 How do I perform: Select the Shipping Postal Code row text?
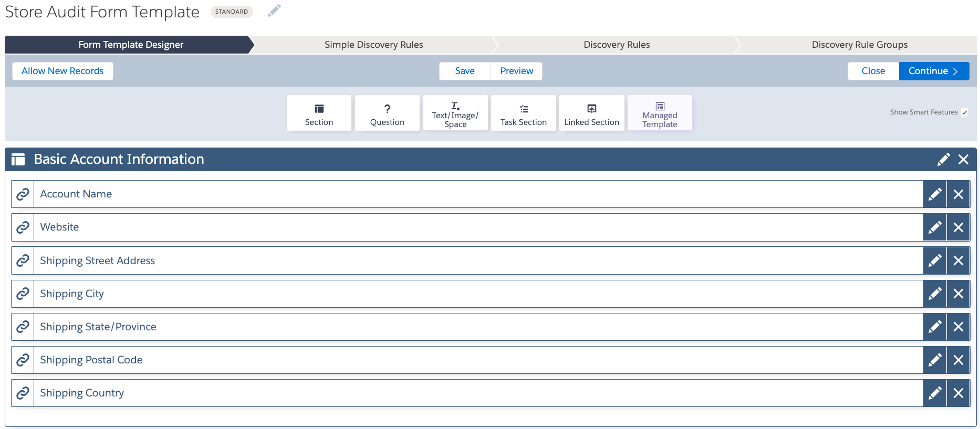coord(91,360)
